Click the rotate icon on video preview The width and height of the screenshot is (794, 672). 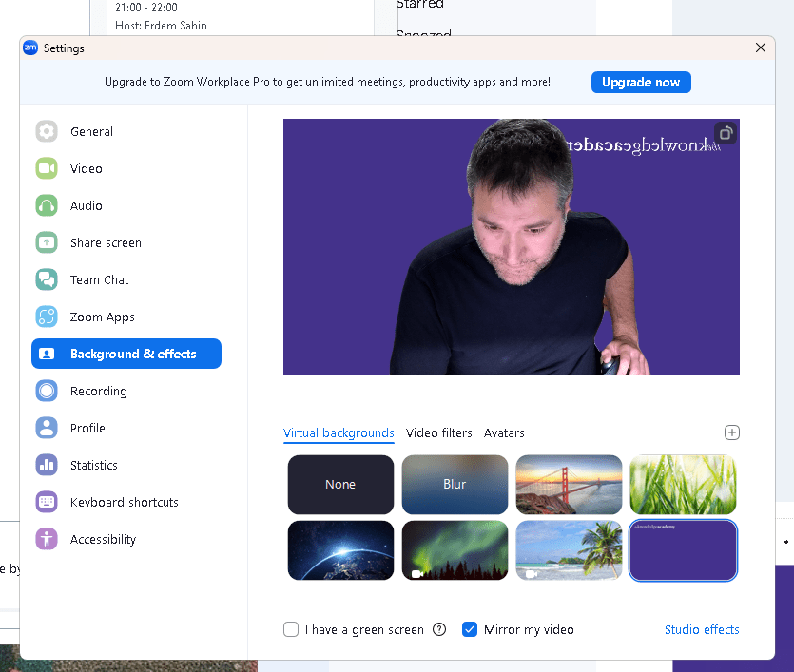(x=726, y=133)
